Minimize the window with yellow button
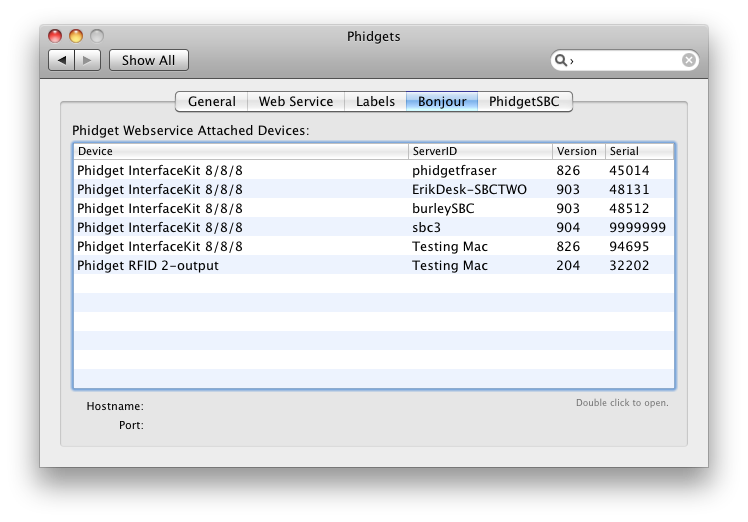748x522 pixels. pos(76,36)
